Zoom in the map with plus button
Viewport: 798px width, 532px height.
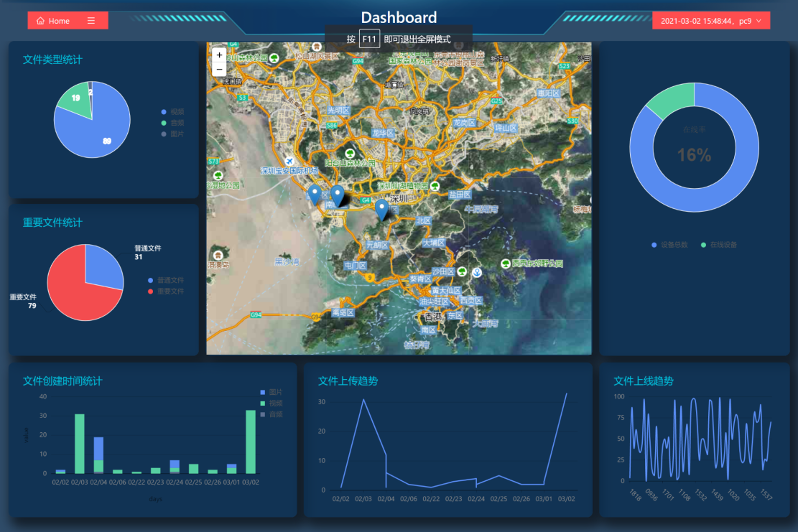(x=219, y=55)
